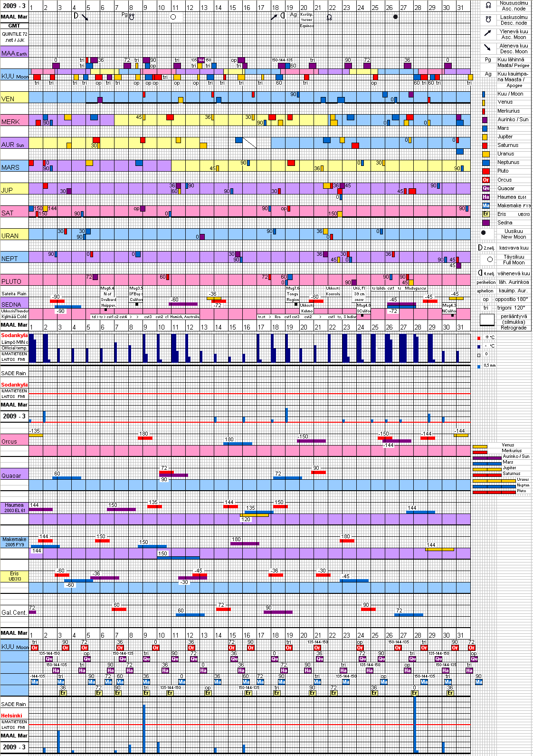Click the Descending node symbol in the legend
The width and height of the screenshot is (533, 756).
click(488, 19)
